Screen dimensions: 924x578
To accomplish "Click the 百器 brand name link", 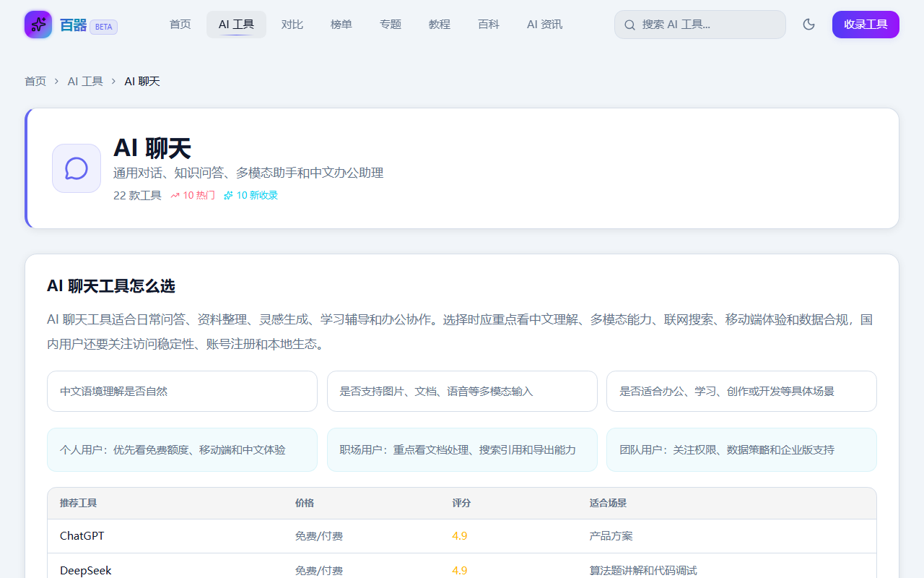I will coord(73,26).
